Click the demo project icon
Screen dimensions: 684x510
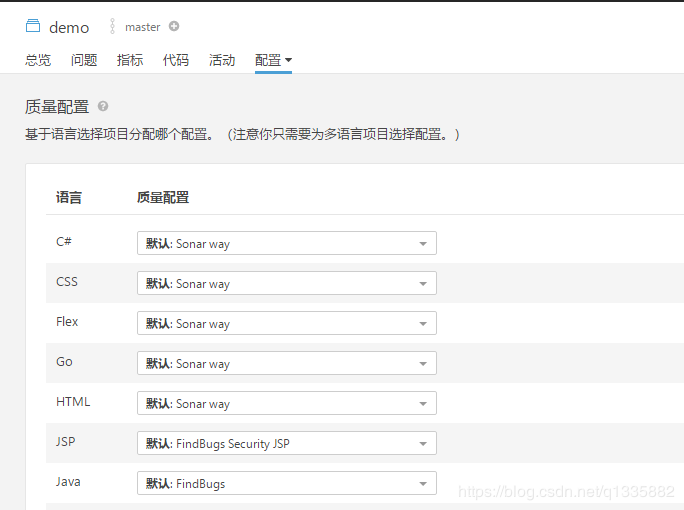pyautogui.click(x=33, y=26)
